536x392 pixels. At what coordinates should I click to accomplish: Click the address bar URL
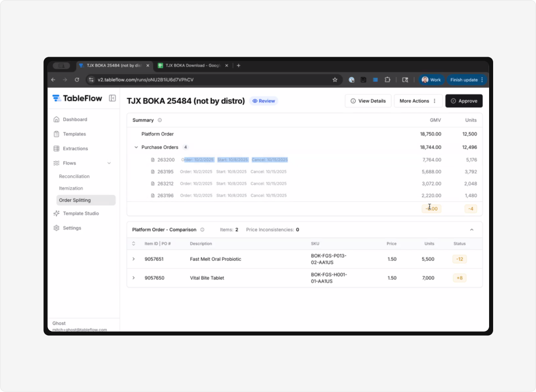[x=146, y=80]
